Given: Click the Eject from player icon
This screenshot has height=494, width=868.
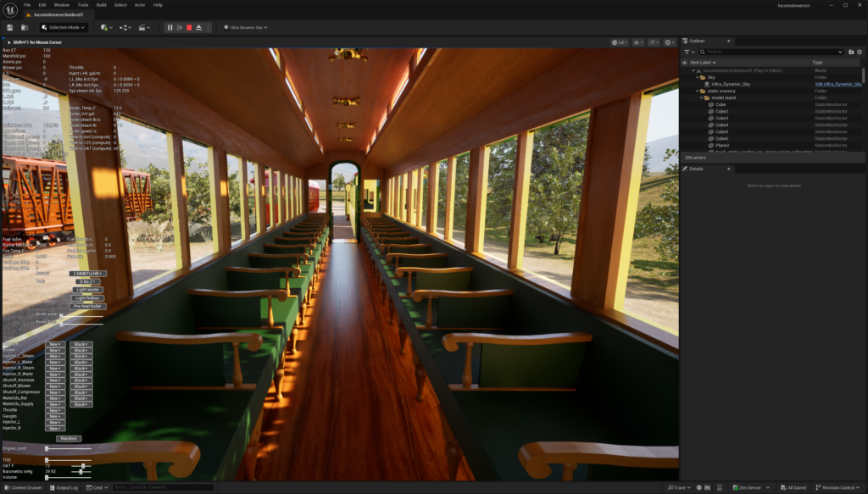Looking at the screenshot, I should 198,27.
